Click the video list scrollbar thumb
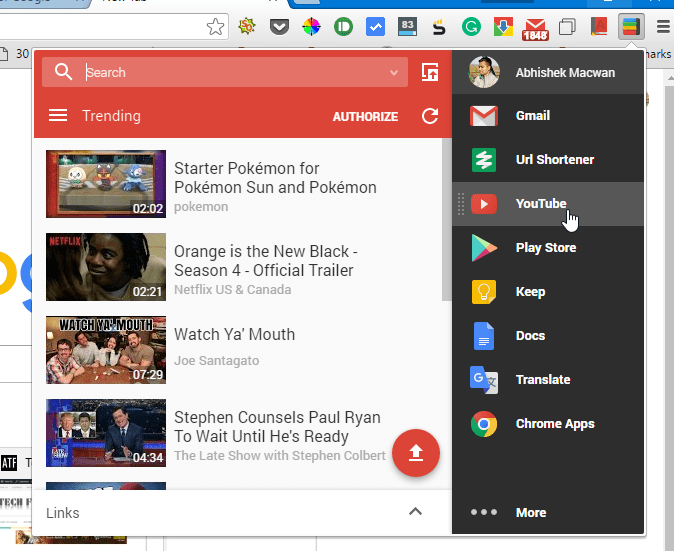The width and height of the screenshot is (674, 551). pyautogui.click(x=447, y=219)
